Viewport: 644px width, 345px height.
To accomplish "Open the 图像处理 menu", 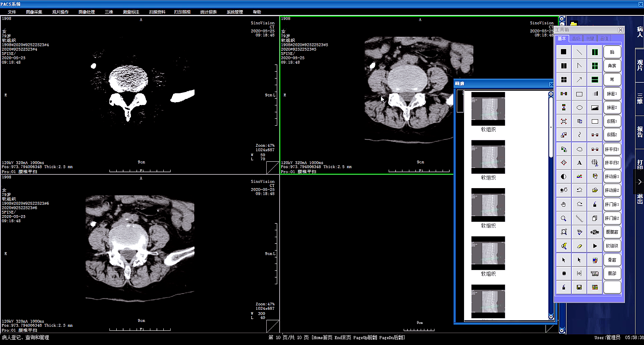I will click(87, 12).
